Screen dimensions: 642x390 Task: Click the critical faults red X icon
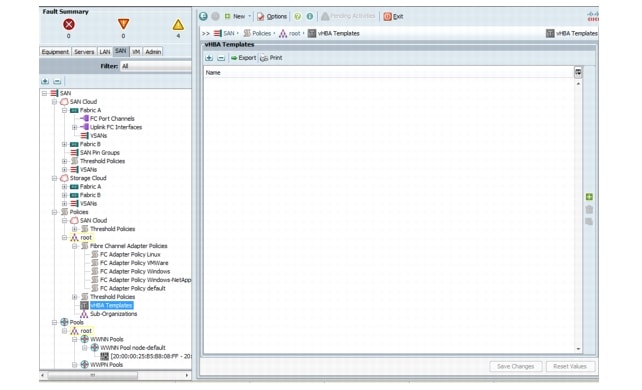(x=69, y=25)
